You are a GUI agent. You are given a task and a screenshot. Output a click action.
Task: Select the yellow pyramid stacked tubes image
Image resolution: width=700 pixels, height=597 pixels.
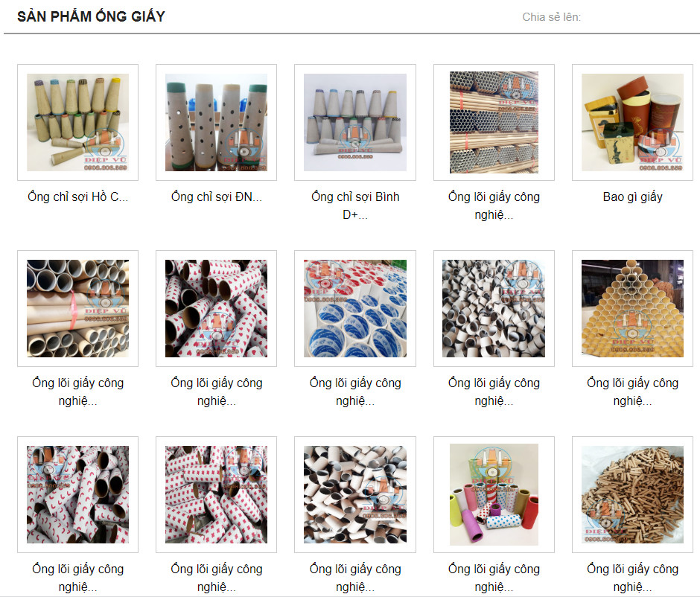click(x=632, y=308)
